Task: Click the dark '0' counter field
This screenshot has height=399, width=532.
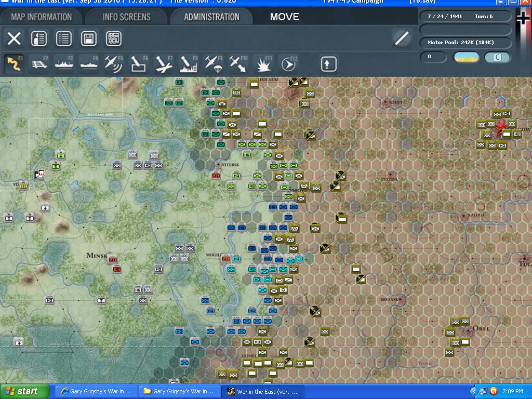Action: 433,57
